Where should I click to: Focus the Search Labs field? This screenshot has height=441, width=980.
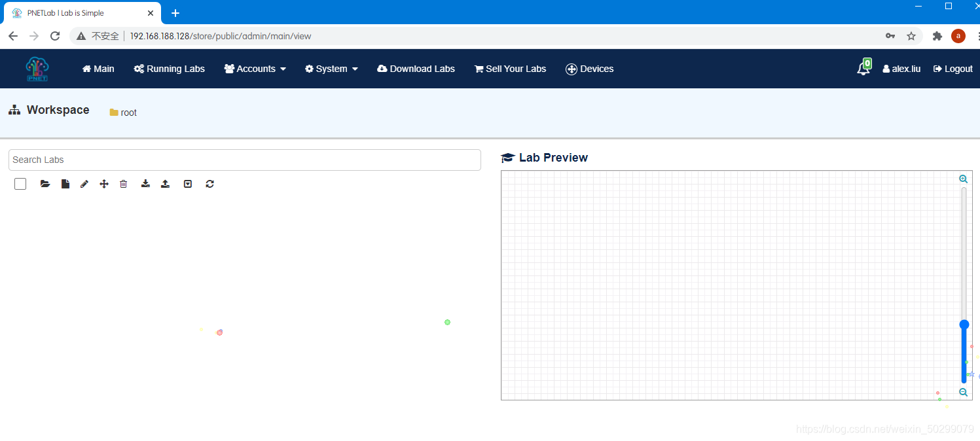pyautogui.click(x=245, y=160)
